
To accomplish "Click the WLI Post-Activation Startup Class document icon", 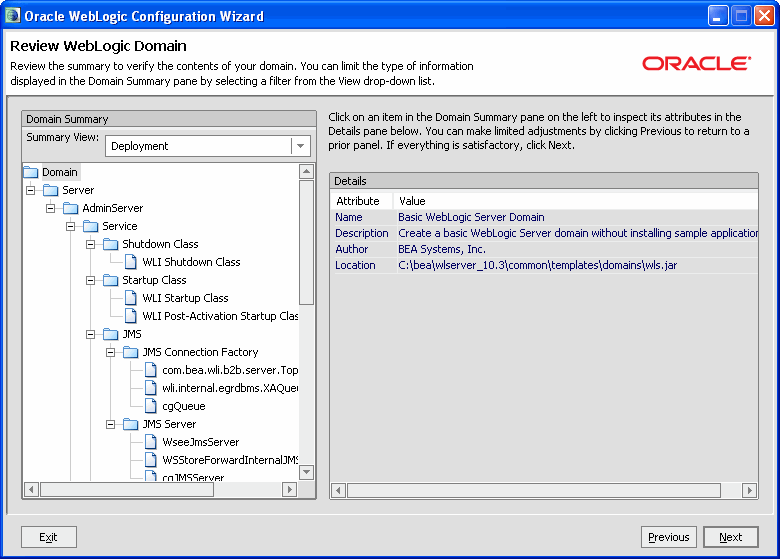I will pyautogui.click(x=131, y=316).
